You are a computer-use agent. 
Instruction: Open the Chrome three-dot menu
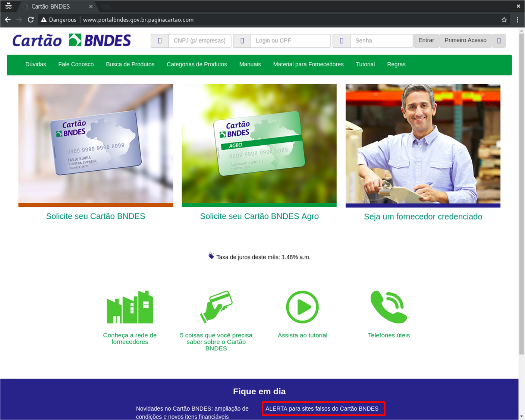tap(517, 20)
